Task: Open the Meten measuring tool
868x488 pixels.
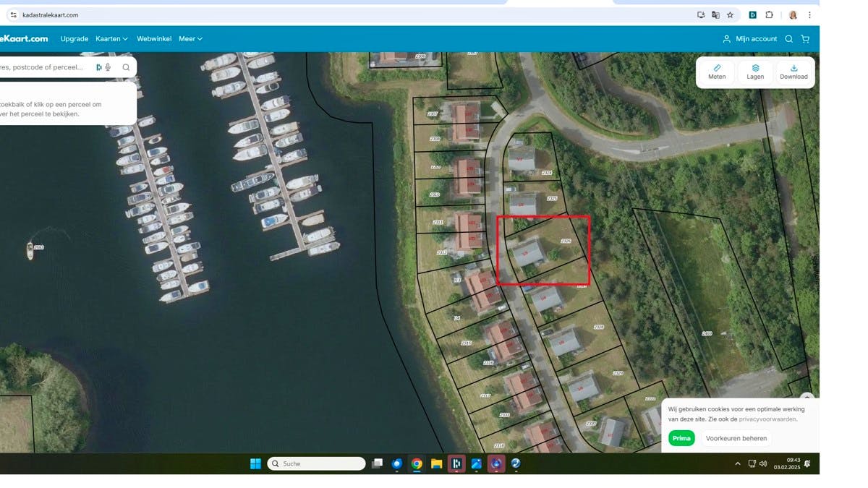Action: click(x=717, y=72)
